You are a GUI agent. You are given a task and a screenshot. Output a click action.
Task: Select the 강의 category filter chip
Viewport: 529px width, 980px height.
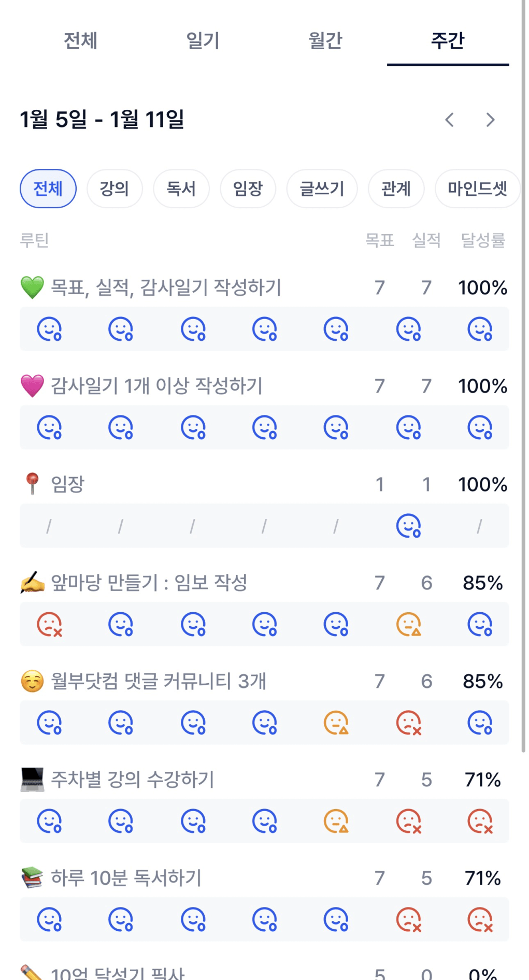coord(115,189)
